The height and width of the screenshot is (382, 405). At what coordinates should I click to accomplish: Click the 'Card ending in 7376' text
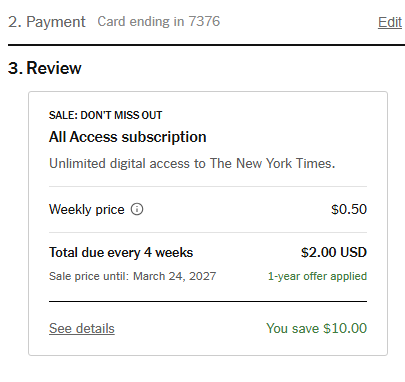(x=159, y=22)
